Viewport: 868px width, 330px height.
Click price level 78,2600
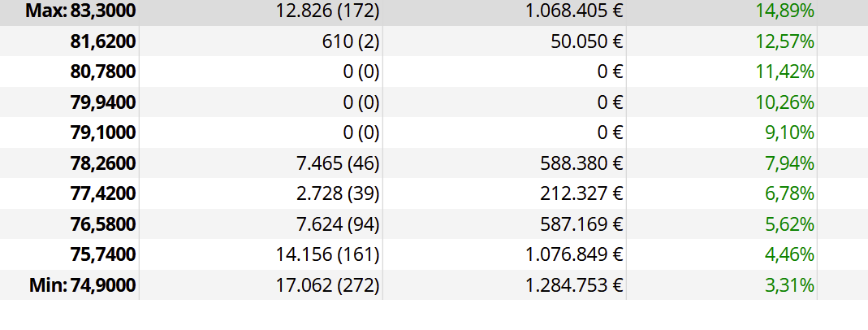(103, 163)
